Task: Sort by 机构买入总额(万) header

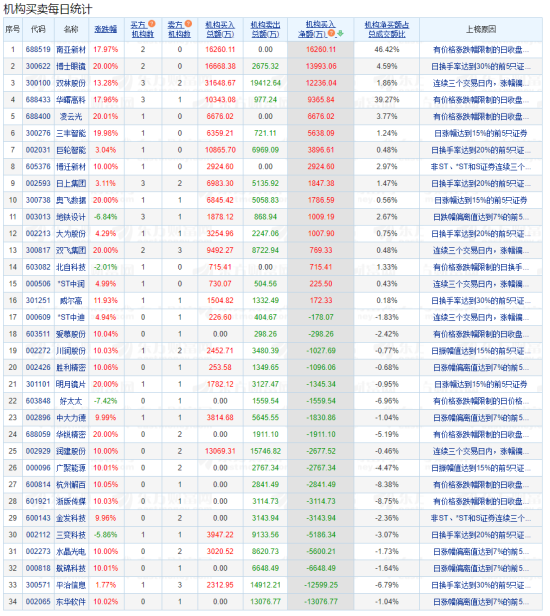Action: 220,29
